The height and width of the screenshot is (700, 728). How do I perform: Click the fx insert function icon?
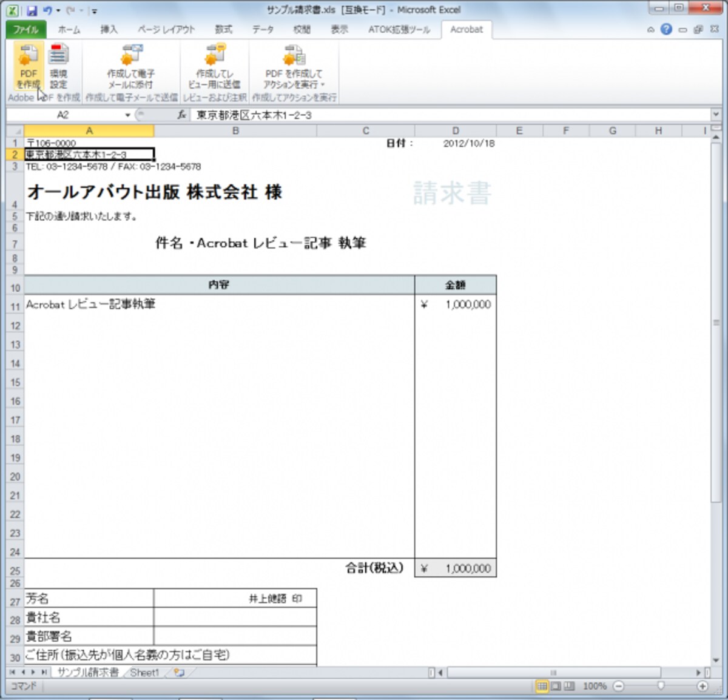181,115
